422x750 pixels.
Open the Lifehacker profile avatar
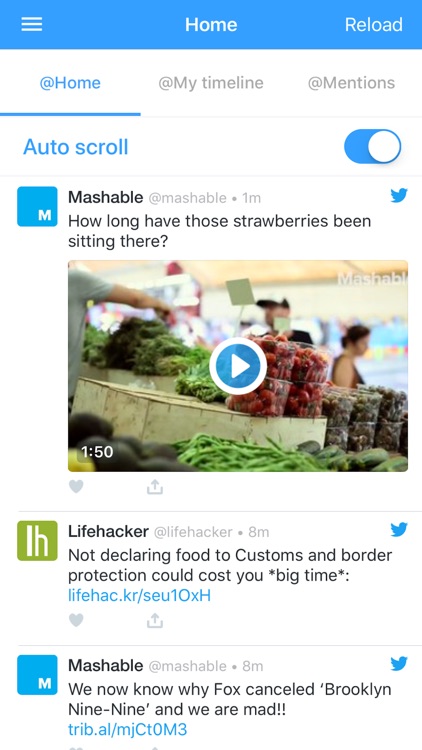[37, 540]
